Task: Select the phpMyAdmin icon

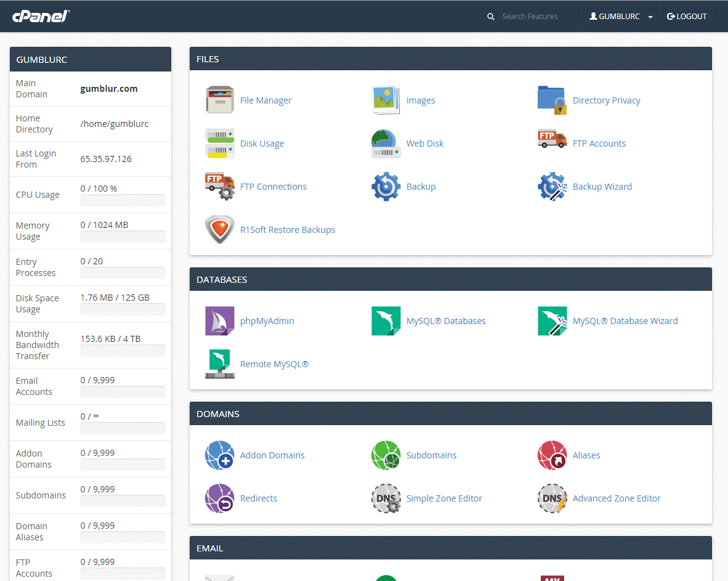Action: (x=220, y=321)
